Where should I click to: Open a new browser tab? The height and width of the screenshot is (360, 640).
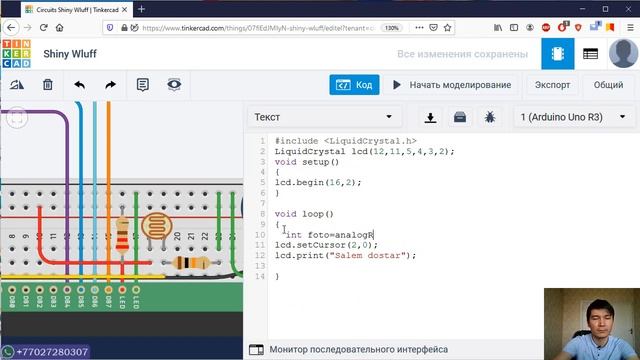[x=141, y=9]
